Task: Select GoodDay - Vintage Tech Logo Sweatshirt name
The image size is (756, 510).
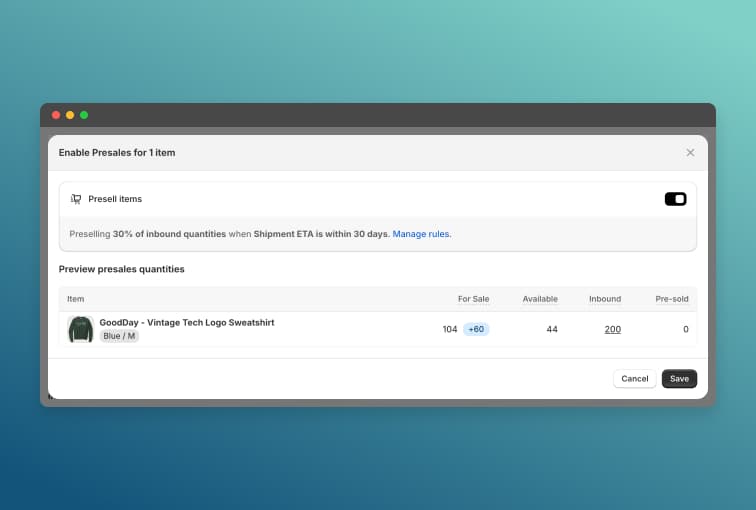Action: (187, 322)
